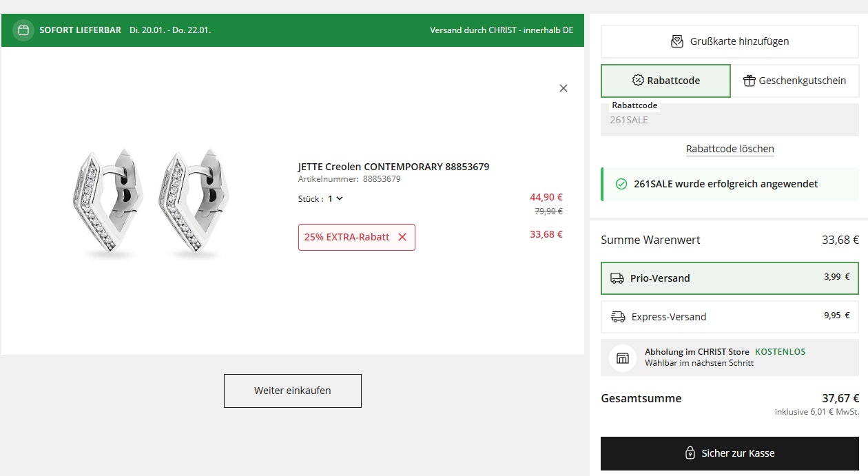Screen dimensions: 868x476
Task: Click Weiter einkaufen button
Action: [x=292, y=391]
